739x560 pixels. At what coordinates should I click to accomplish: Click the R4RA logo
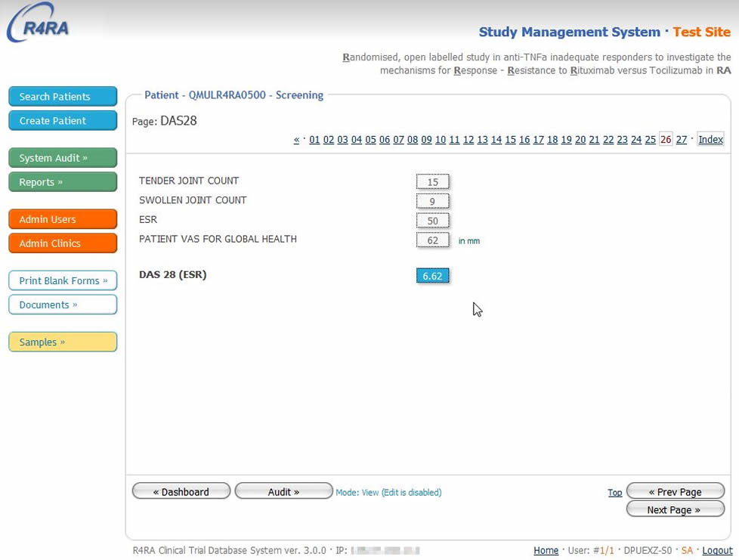pyautogui.click(x=39, y=24)
